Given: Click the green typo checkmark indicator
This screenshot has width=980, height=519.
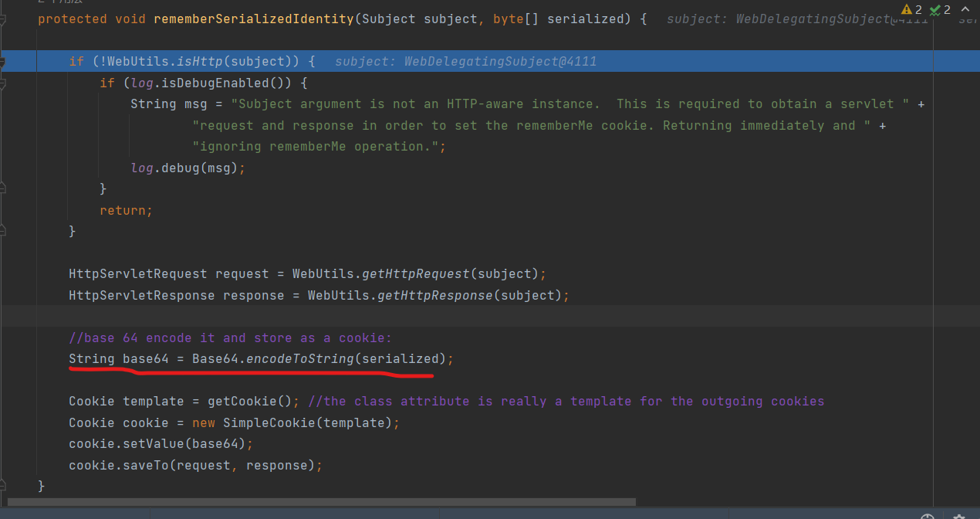Looking at the screenshot, I should tap(934, 10).
